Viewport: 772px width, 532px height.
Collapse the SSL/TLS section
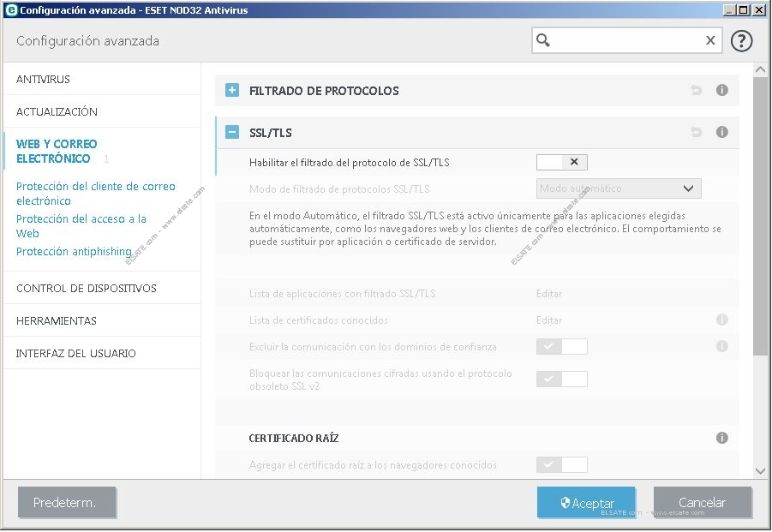[232, 132]
